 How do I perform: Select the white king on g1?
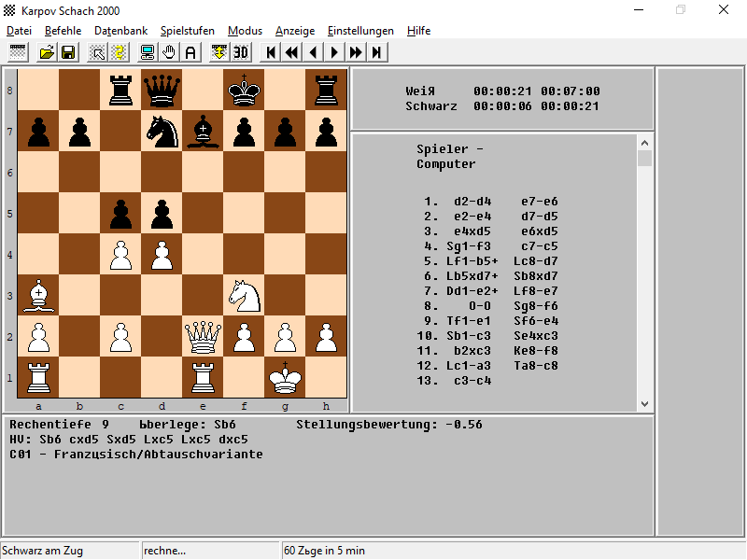(x=285, y=377)
